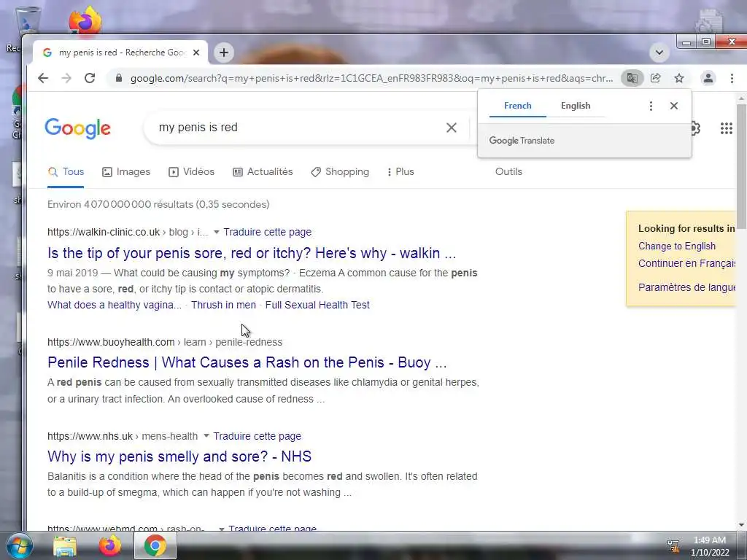Switch to the Shopping search tab
Screen dimensions: 747x560
[x=340, y=172]
